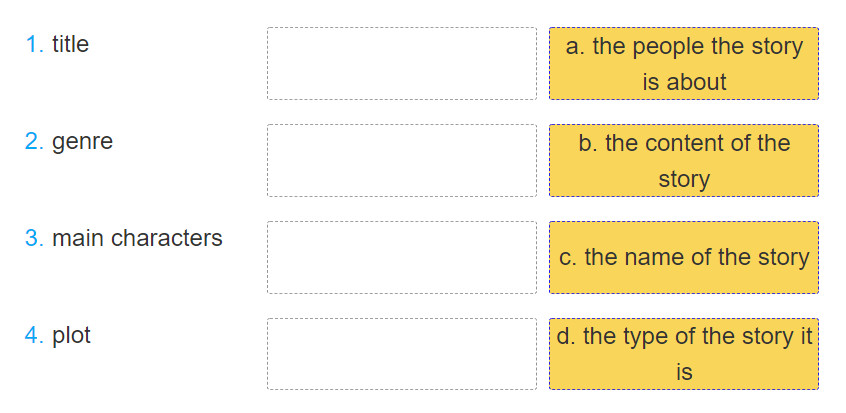Click the word 'story' on card b's second line
The image size is (846, 413).
tap(684, 180)
